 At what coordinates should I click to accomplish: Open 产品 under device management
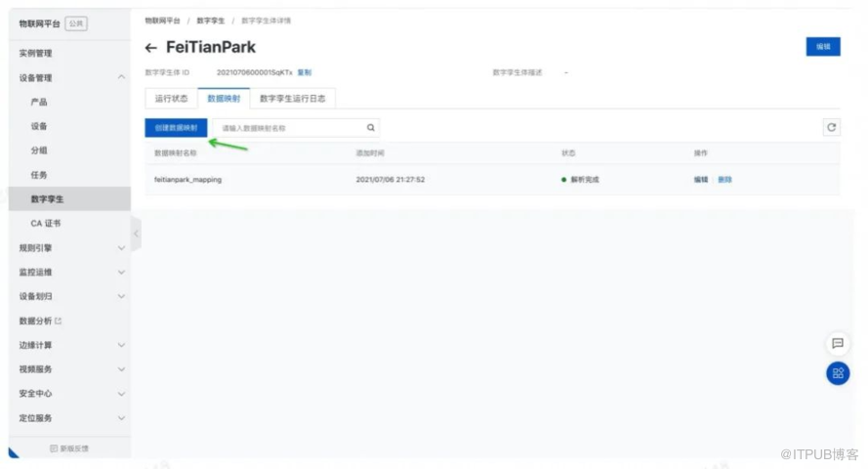(x=39, y=102)
